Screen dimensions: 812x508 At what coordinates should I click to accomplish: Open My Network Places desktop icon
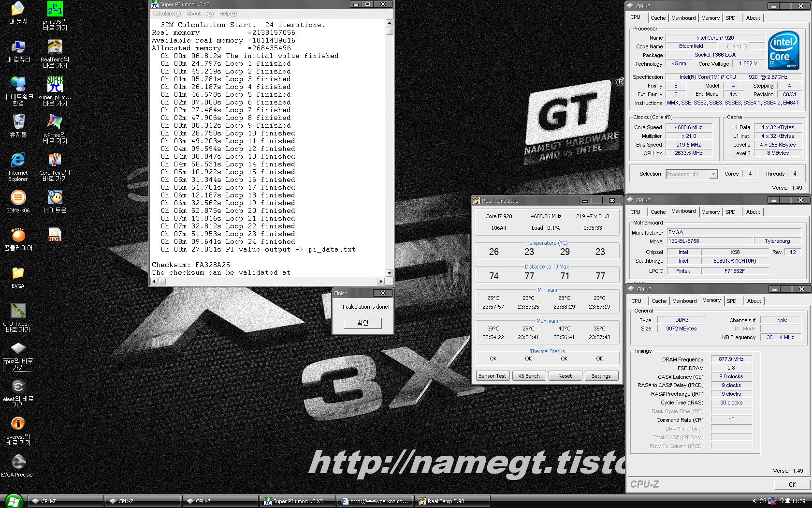(18, 91)
